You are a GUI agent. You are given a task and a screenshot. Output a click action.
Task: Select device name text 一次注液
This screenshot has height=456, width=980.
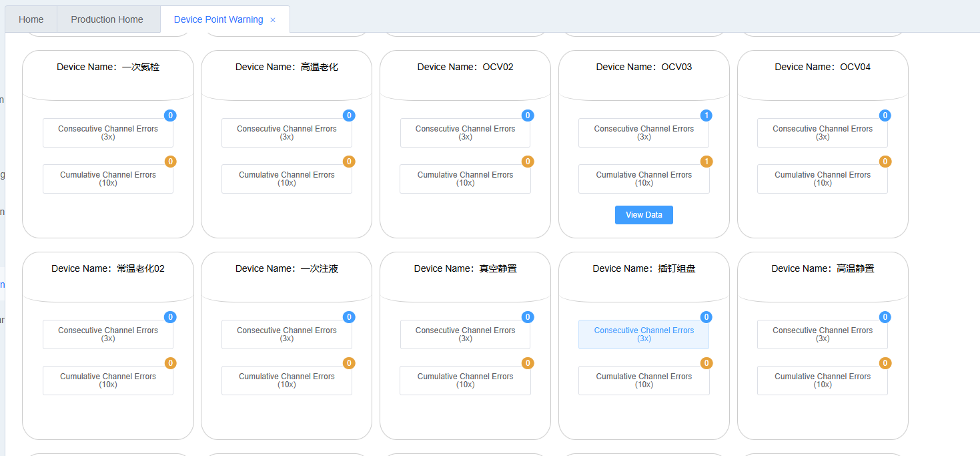coord(320,268)
